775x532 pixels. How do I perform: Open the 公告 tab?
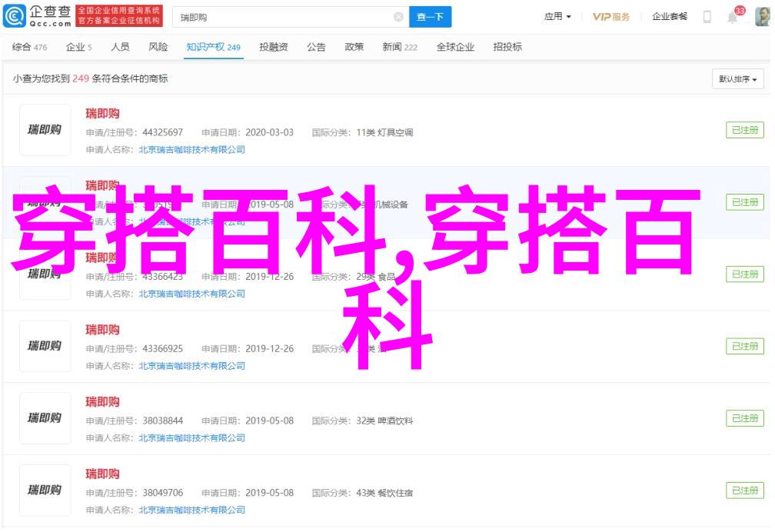point(316,47)
